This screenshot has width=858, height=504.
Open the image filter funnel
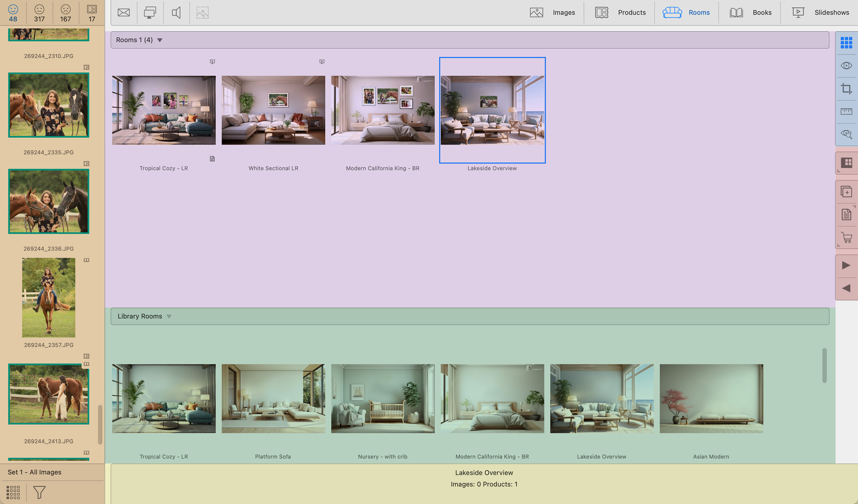(39, 492)
